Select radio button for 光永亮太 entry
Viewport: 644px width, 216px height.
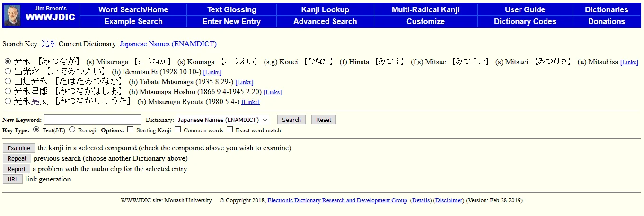tap(8, 101)
